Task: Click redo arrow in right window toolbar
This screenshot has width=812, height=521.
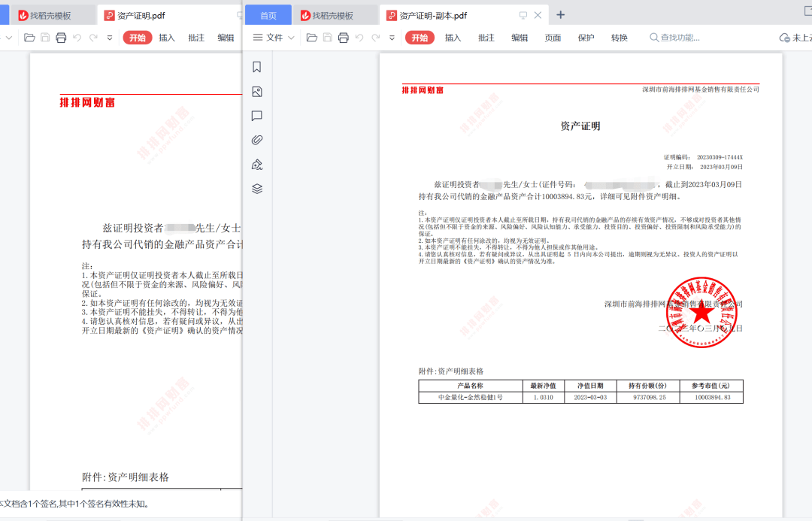Action: coord(376,38)
